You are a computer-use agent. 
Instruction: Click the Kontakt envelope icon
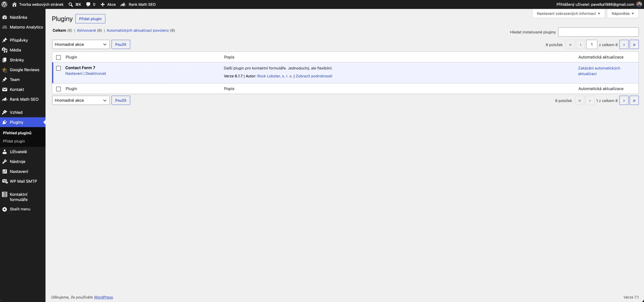(5, 89)
